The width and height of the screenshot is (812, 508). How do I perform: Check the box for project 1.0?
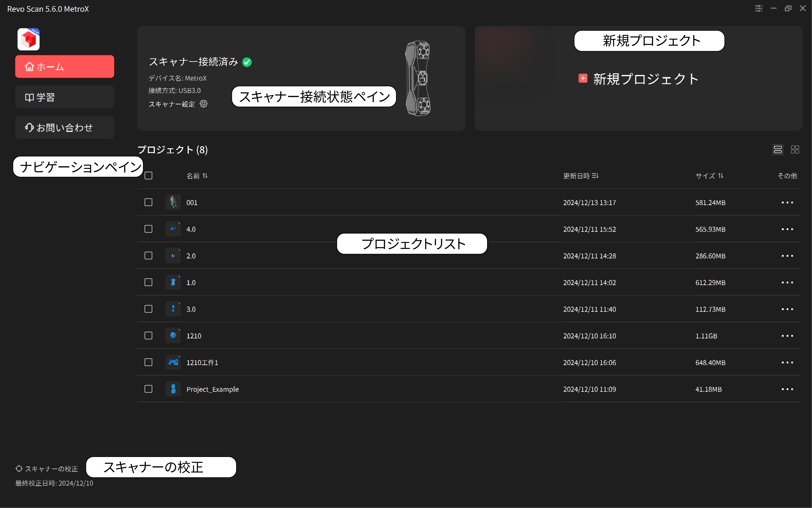point(148,282)
